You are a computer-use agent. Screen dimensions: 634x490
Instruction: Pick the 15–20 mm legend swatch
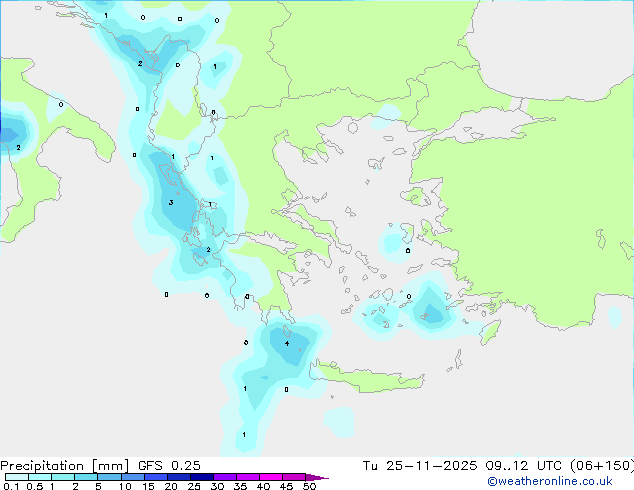pos(156,477)
